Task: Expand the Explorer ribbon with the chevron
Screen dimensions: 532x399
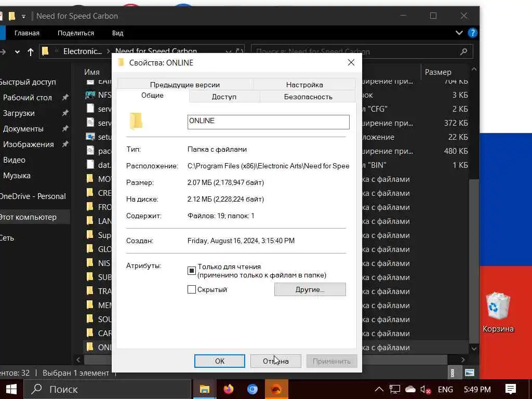Action: [x=459, y=33]
